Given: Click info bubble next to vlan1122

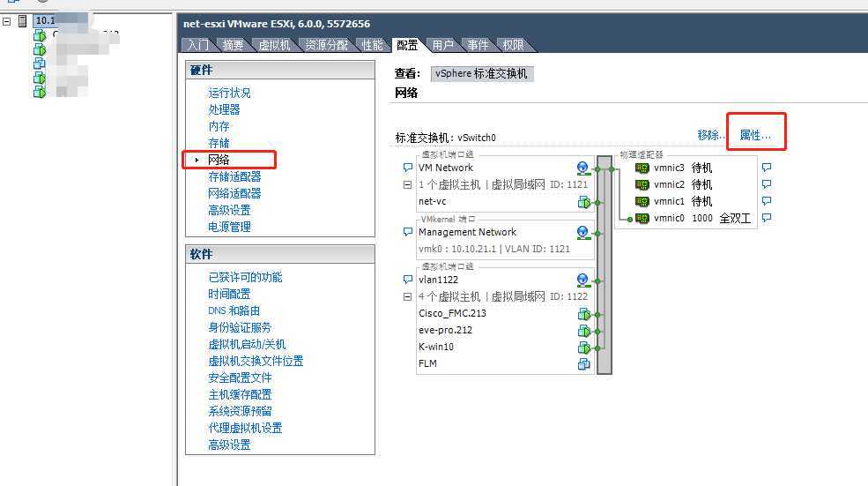Looking at the screenshot, I should click(x=408, y=280).
